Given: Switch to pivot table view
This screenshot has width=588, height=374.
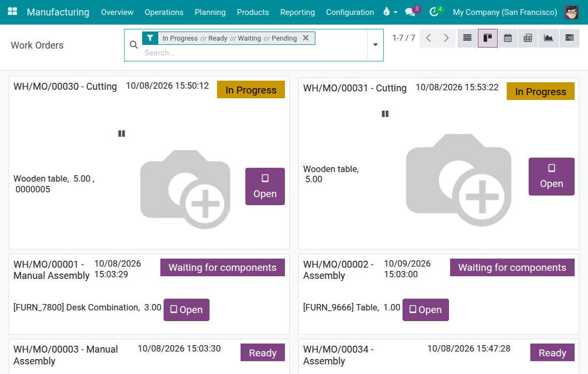Looking at the screenshot, I should pos(528,38).
